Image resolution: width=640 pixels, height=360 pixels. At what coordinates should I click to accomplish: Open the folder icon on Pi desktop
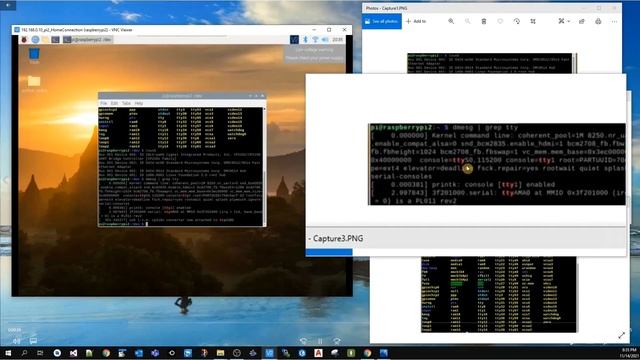34,83
